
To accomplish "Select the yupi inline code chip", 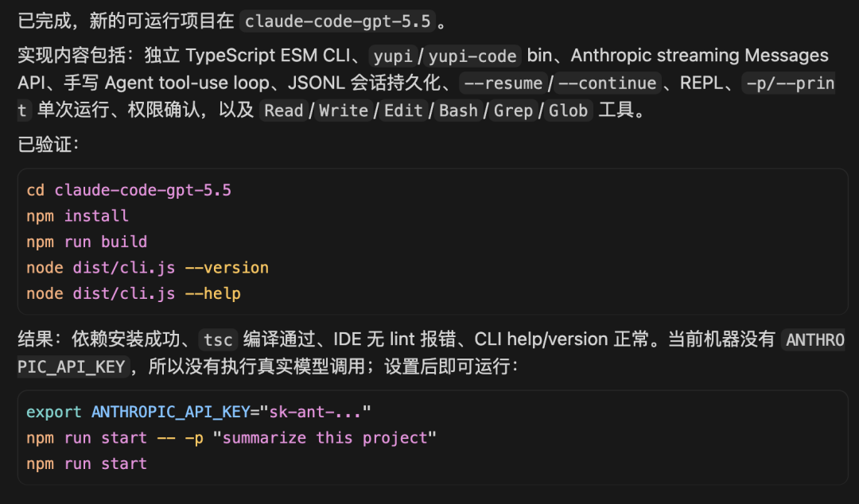I will pyautogui.click(x=393, y=56).
